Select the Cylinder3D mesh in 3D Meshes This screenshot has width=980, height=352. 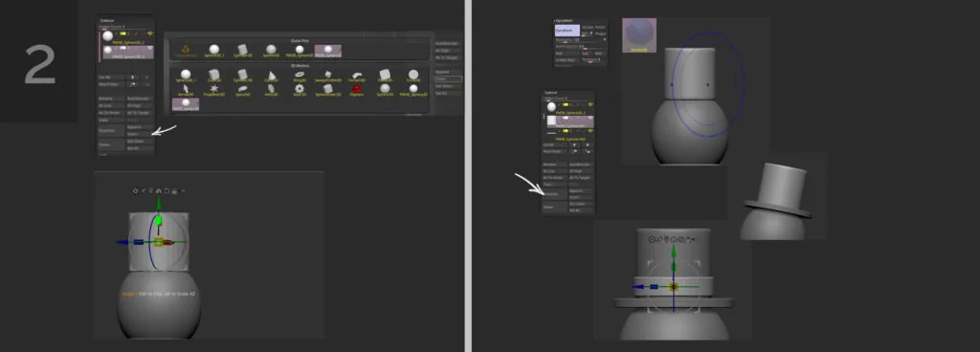(x=242, y=77)
